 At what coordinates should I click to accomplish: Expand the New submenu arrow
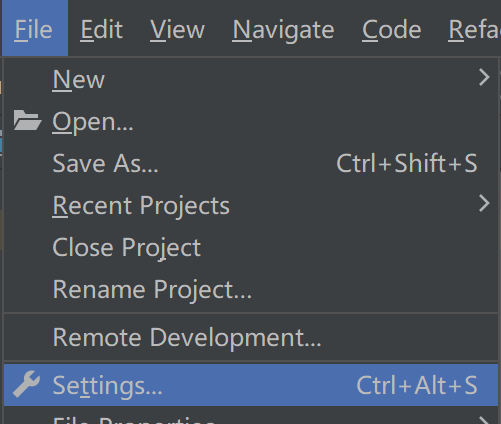[484, 78]
